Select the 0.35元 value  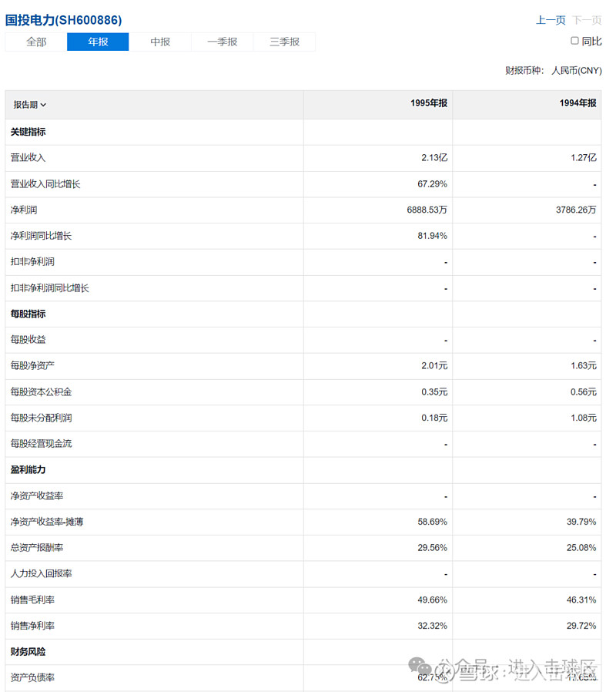click(434, 392)
